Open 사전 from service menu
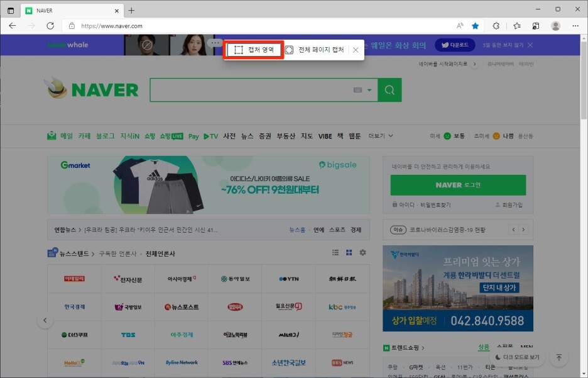588x378 pixels. pyautogui.click(x=229, y=136)
